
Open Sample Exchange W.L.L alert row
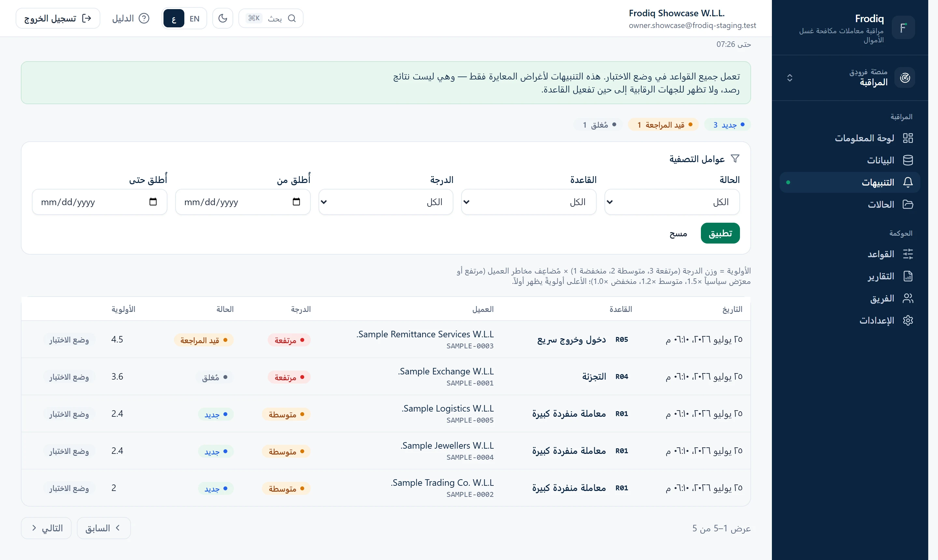click(x=386, y=377)
